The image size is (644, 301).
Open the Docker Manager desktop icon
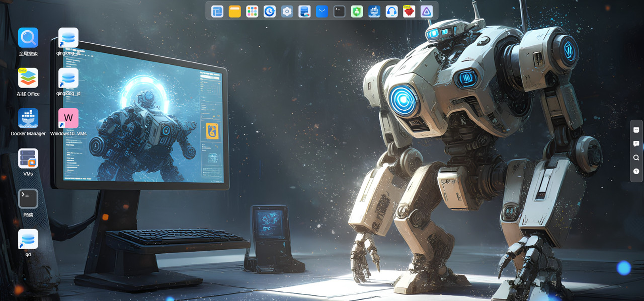click(28, 118)
